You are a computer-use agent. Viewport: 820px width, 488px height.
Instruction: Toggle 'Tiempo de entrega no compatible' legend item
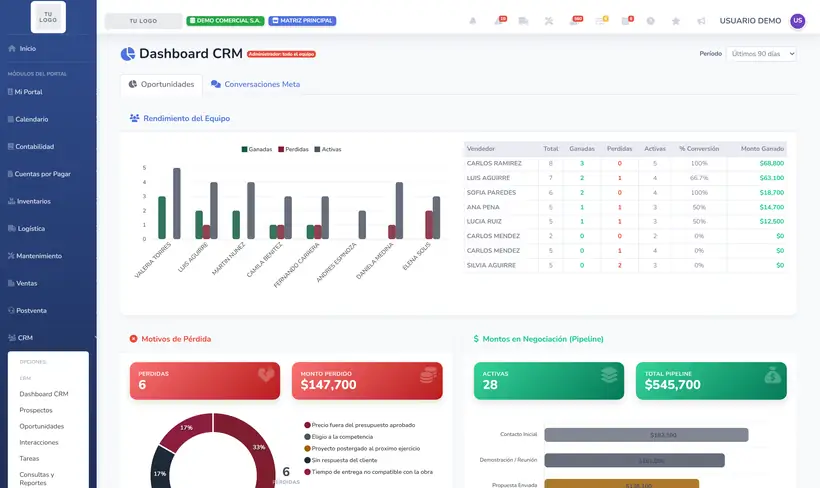point(369,472)
